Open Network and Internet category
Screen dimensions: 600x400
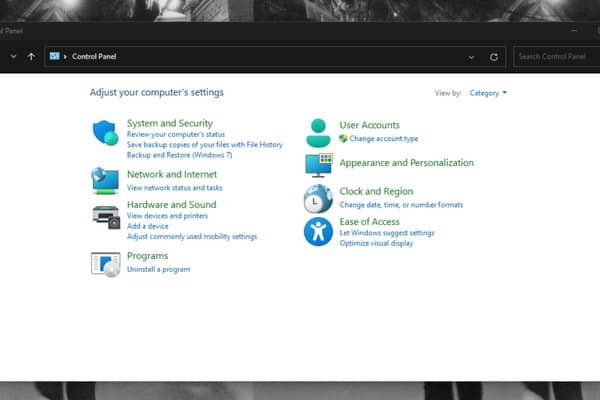coord(172,174)
